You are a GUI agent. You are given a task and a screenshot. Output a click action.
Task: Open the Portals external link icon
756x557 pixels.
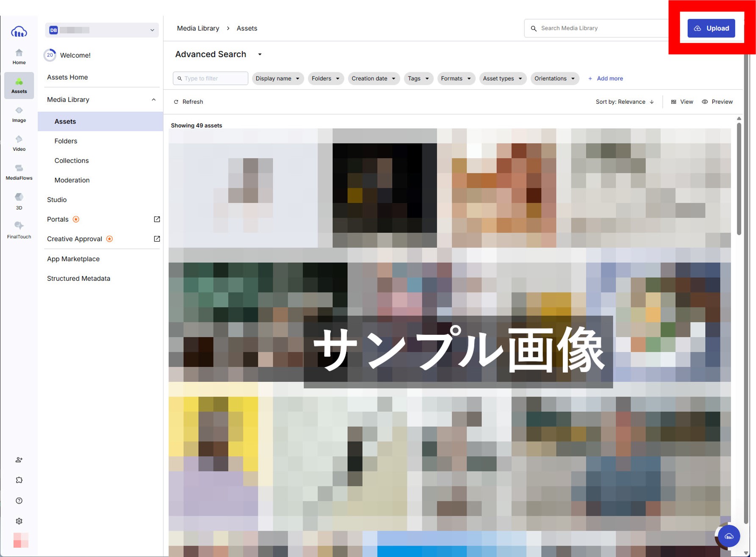point(157,219)
